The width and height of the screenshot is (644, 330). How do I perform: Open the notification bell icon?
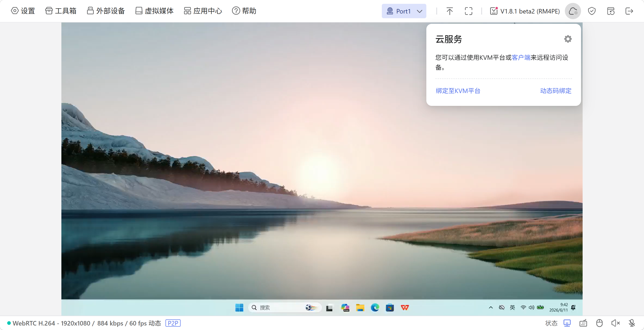coord(573,308)
